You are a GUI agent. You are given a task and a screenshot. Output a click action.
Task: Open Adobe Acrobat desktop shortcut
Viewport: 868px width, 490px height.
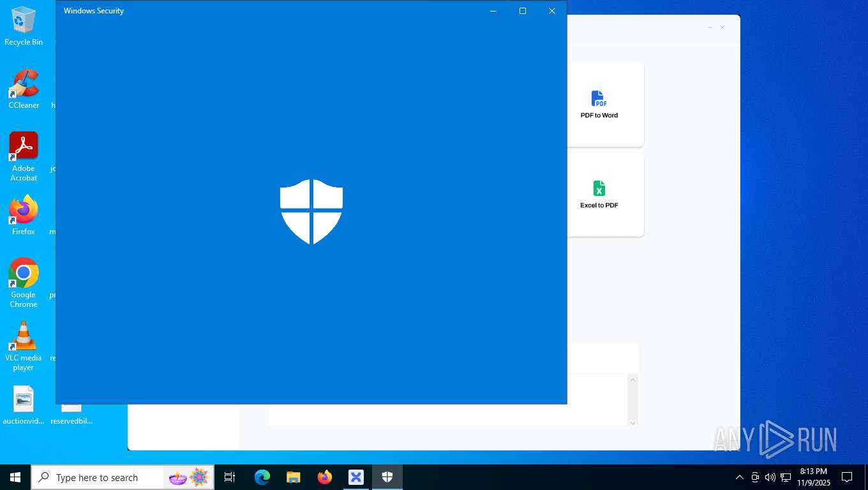[x=24, y=156]
